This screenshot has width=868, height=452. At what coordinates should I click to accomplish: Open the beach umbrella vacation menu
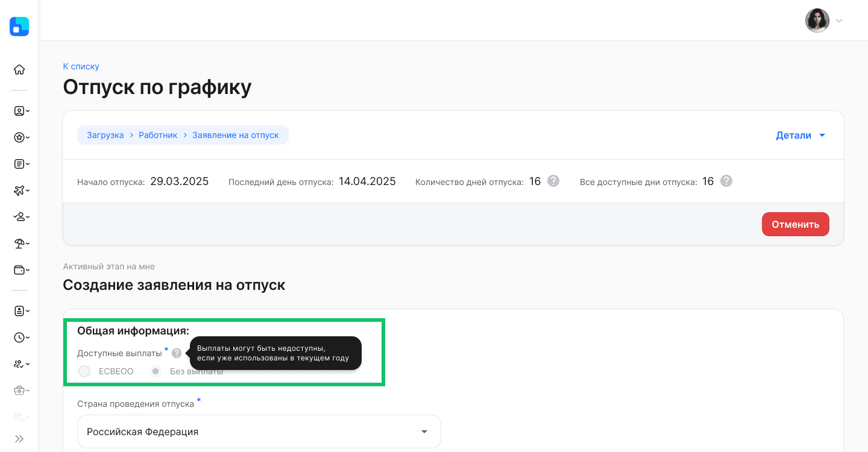click(x=22, y=243)
